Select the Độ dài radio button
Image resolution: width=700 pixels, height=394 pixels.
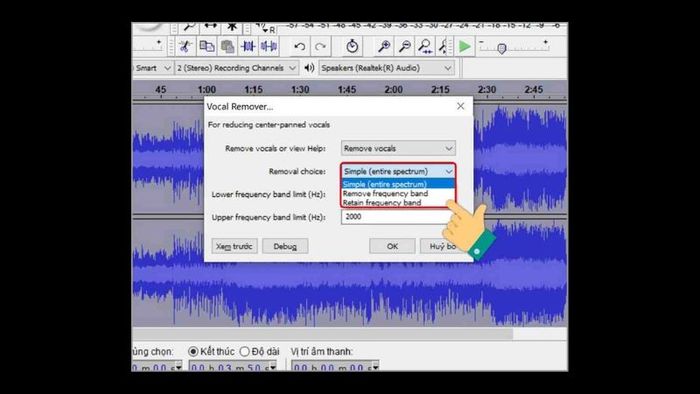click(244, 352)
